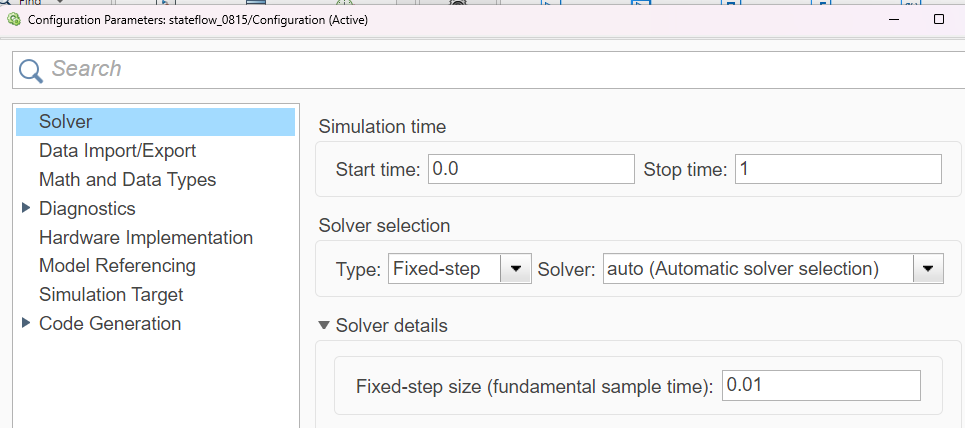This screenshot has width=965, height=428.
Task: Expand the Code Generation tree arrow
Action: click(26, 323)
